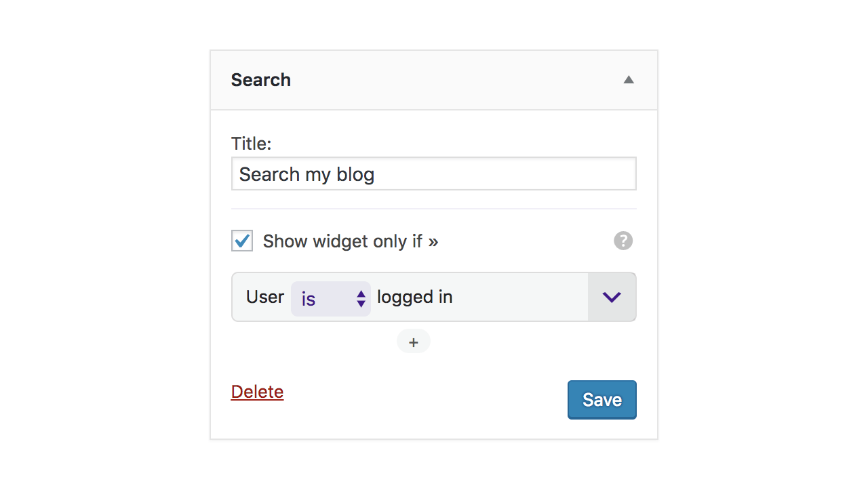Add a condition with the plus button
Viewport: 868px width, 488px height.
pyautogui.click(x=414, y=342)
